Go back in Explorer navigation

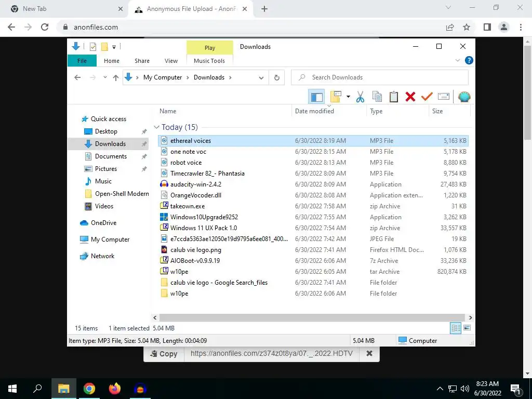77,77
